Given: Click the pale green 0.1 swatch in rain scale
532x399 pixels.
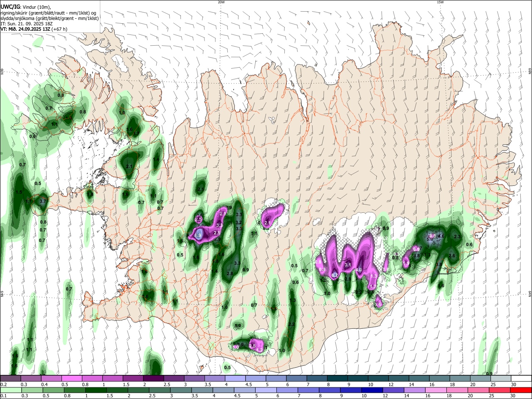Looking at the screenshot, I should pos(11,390).
